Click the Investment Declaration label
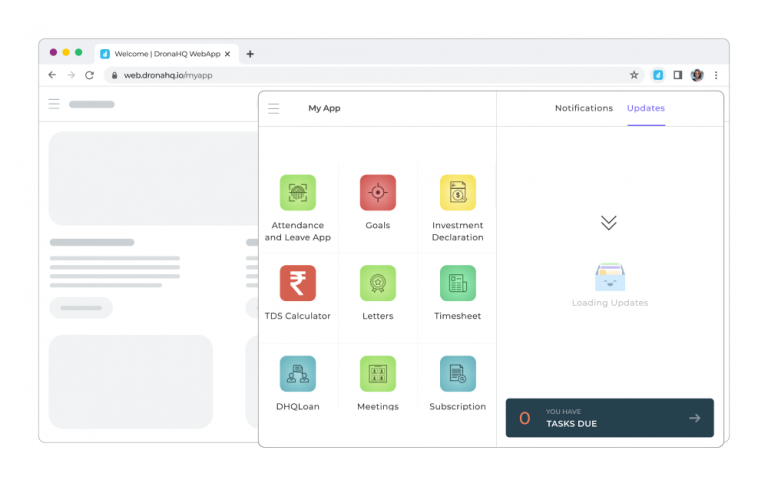 click(x=457, y=231)
